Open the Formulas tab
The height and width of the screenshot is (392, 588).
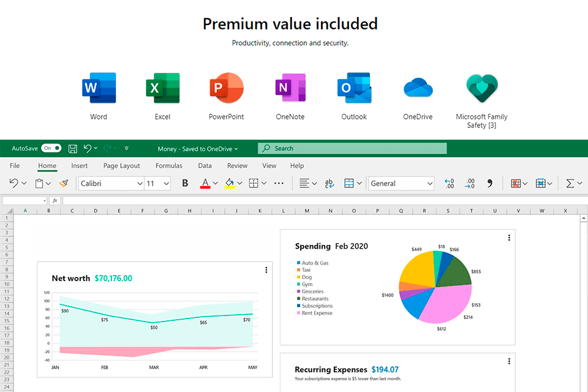click(x=169, y=165)
